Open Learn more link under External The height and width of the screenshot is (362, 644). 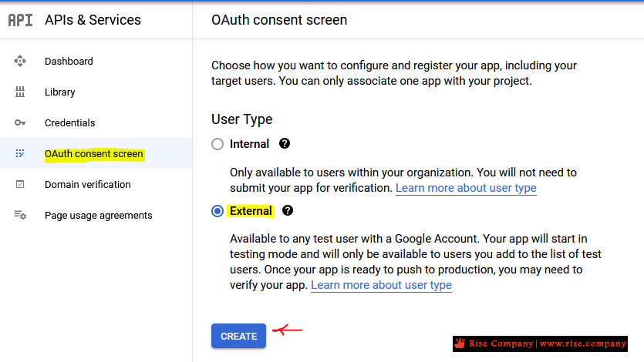[381, 285]
